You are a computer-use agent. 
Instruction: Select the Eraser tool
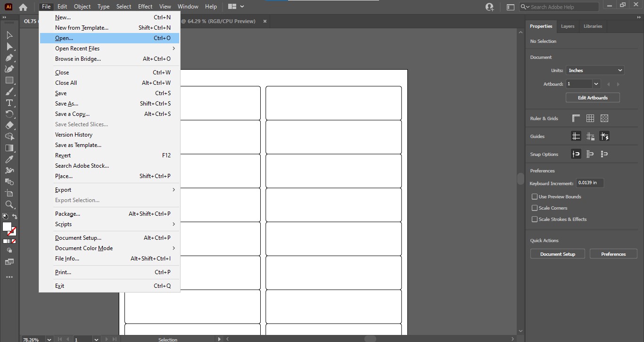click(9, 125)
